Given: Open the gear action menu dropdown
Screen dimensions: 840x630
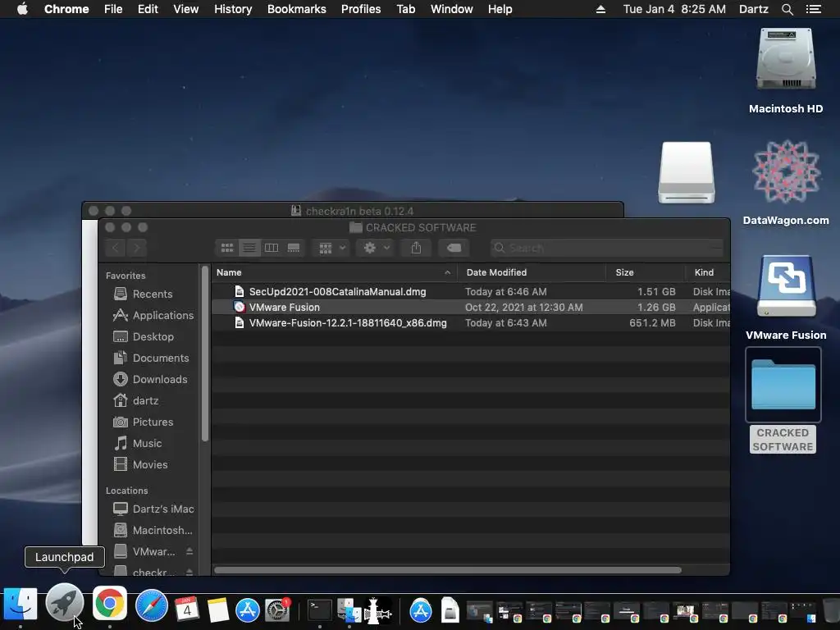Looking at the screenshot, I should (x=376, y=248).
